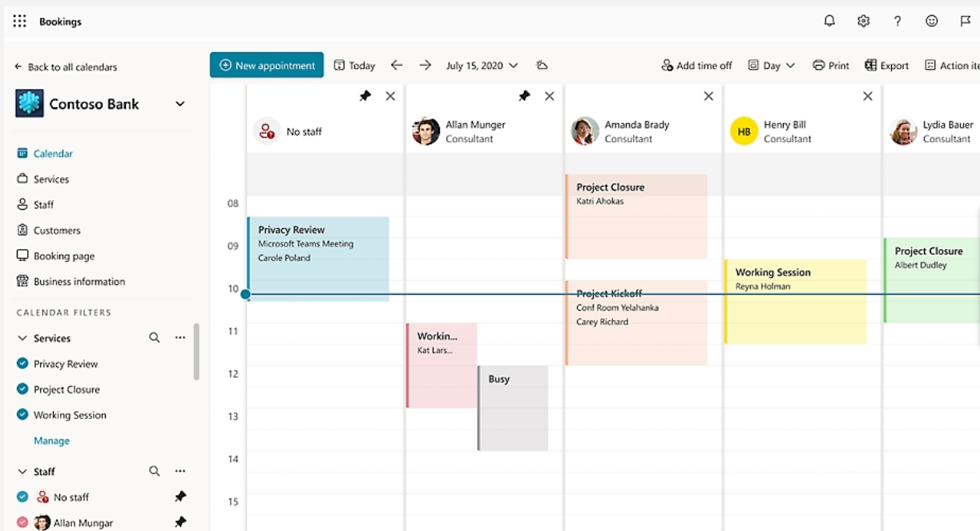The image size is (980, 531).
Task: Open the Action items button
Action: coord(952,66)
